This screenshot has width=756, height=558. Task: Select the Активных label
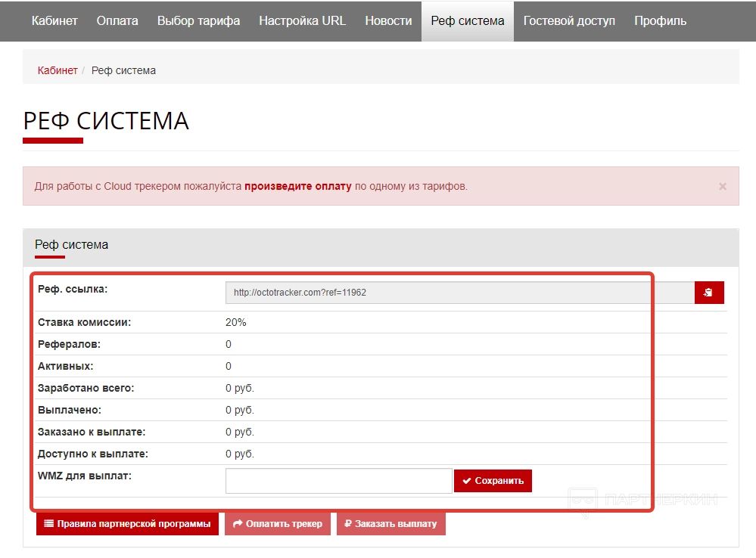coord(66,366)
